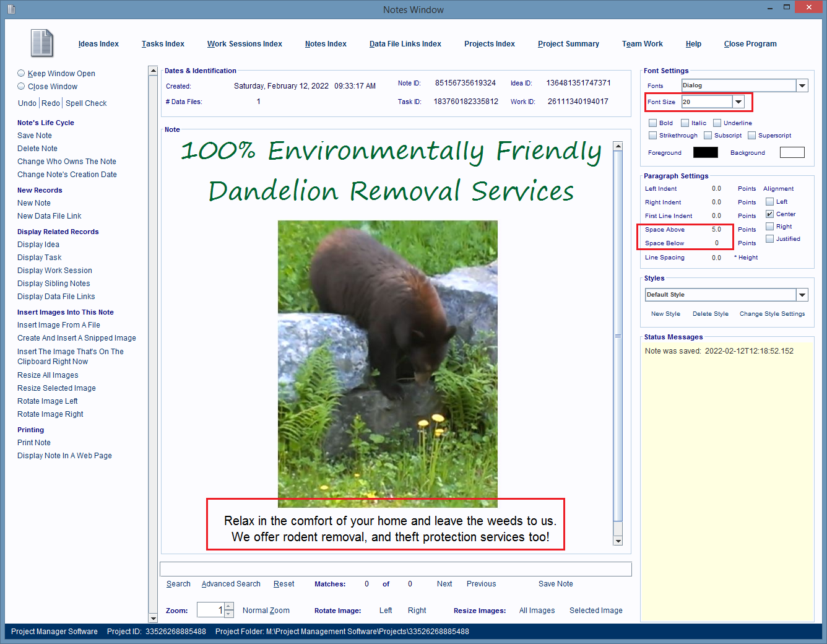The image size is (827, 644).
Task: Click Change Style Settings
Action: coord(772,314)
